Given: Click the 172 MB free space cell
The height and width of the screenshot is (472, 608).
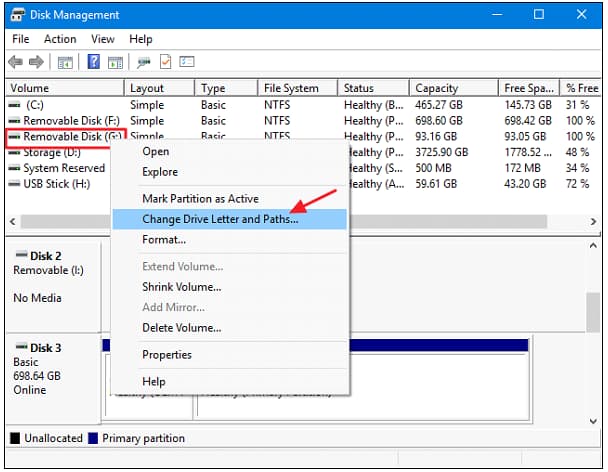Looking at the screenshot, I should pyautogui.click(x=522, y=168).
